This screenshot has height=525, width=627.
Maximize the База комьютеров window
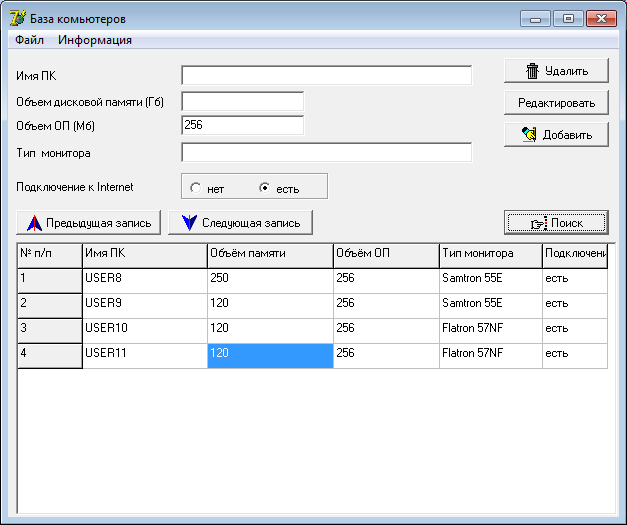point(569,18)
